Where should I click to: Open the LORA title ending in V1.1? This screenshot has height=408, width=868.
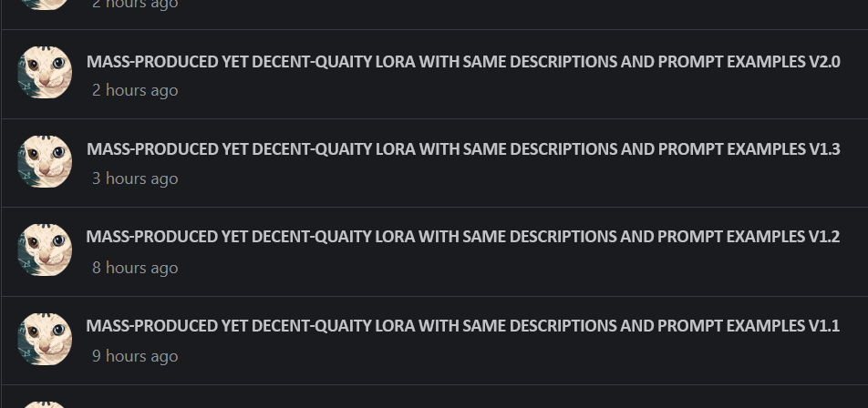463,326
